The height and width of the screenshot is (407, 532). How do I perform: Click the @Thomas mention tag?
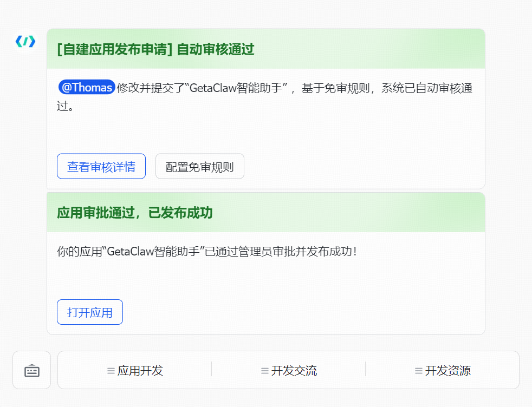[x=87, y=88]
